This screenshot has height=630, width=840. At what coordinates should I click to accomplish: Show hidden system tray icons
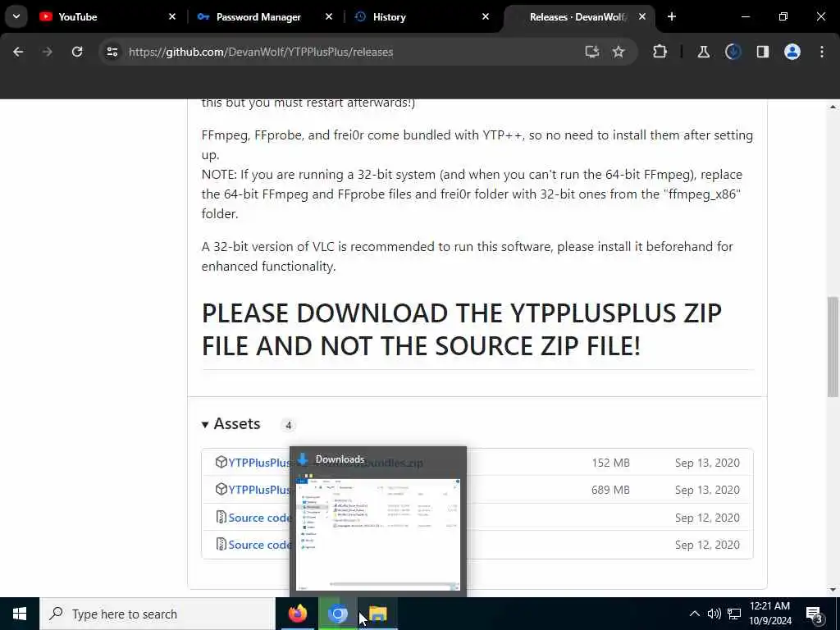click(694, 614)
